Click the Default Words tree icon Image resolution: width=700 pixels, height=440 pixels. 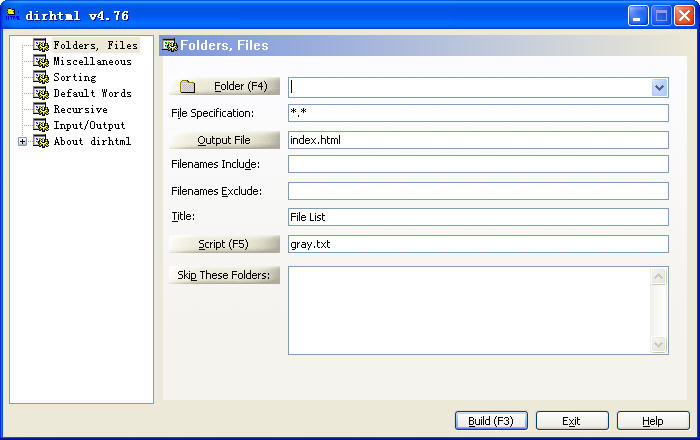pyautogui.click(x=41, y=93)
